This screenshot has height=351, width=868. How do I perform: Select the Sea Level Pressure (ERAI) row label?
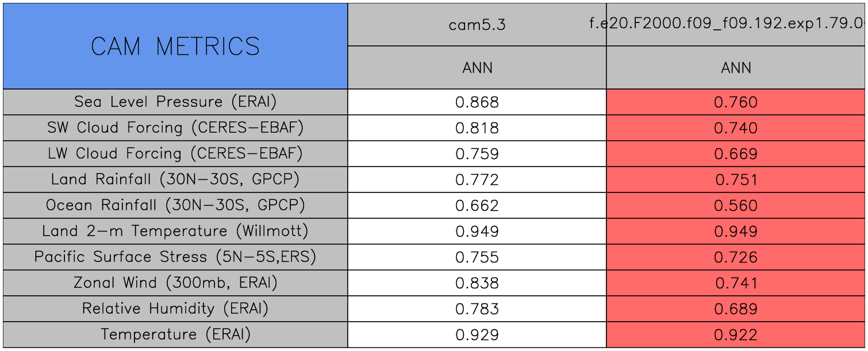tap(175, 102)
